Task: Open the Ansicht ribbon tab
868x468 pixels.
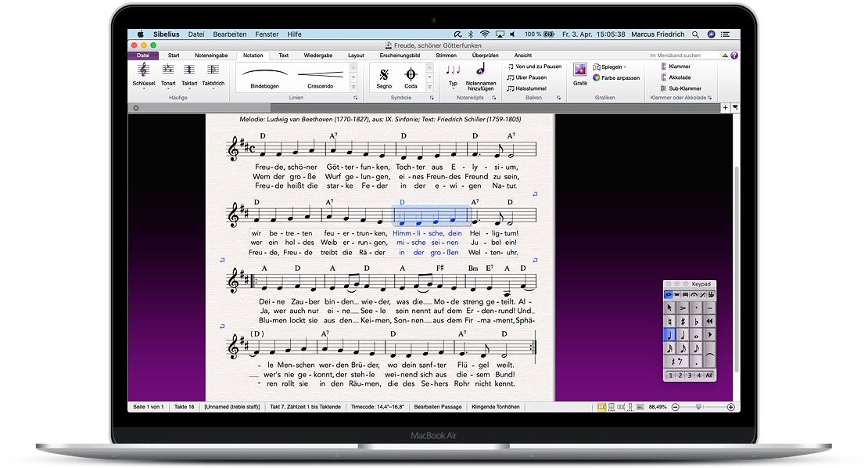Action: pyautogui.click(x=522, y=56)
